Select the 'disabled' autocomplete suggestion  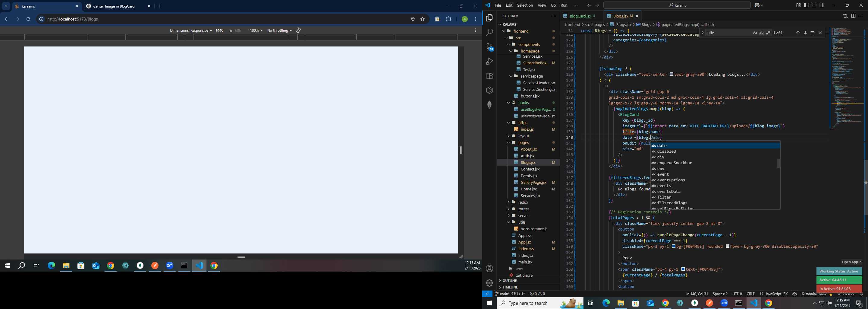coord(666,151)
